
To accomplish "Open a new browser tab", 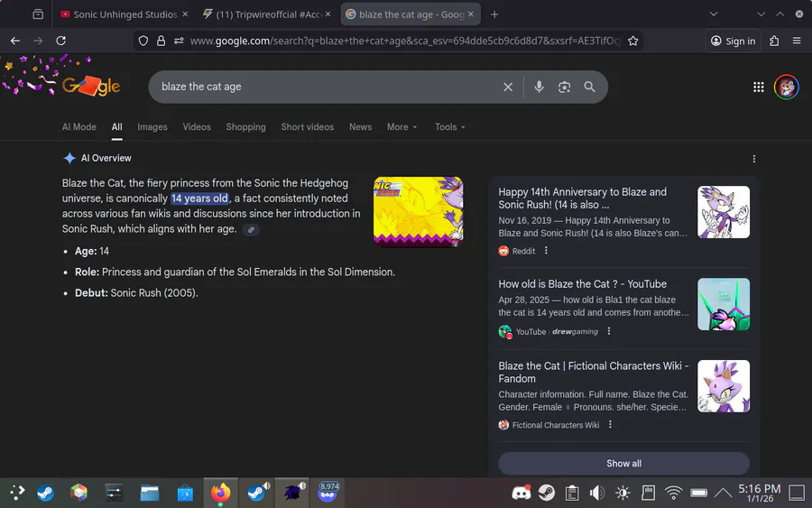I will (494, 14).
